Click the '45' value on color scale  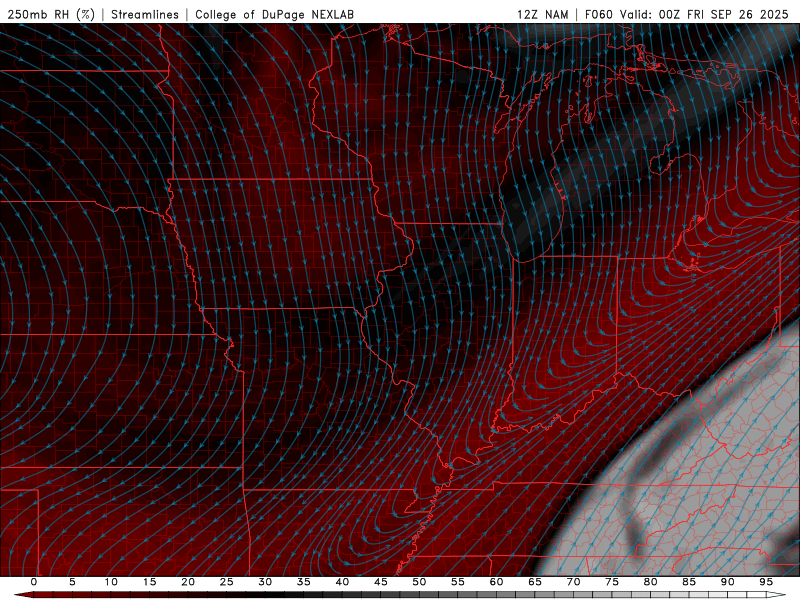381,582
